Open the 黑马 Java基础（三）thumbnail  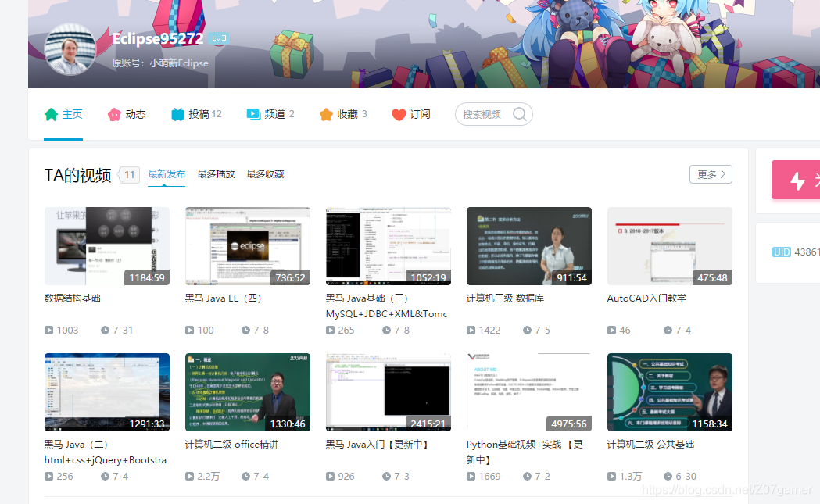click(389, 246)
